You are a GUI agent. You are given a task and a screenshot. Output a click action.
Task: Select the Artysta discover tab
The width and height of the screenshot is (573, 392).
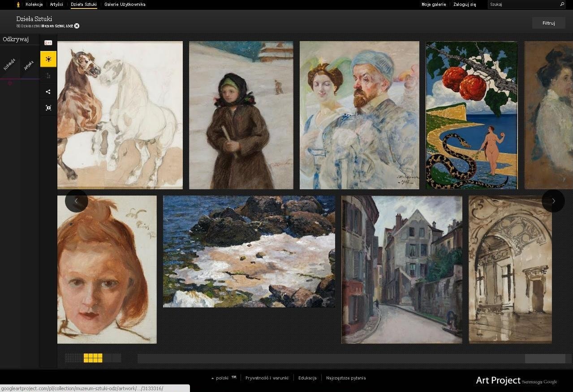[x=29, y=65]
